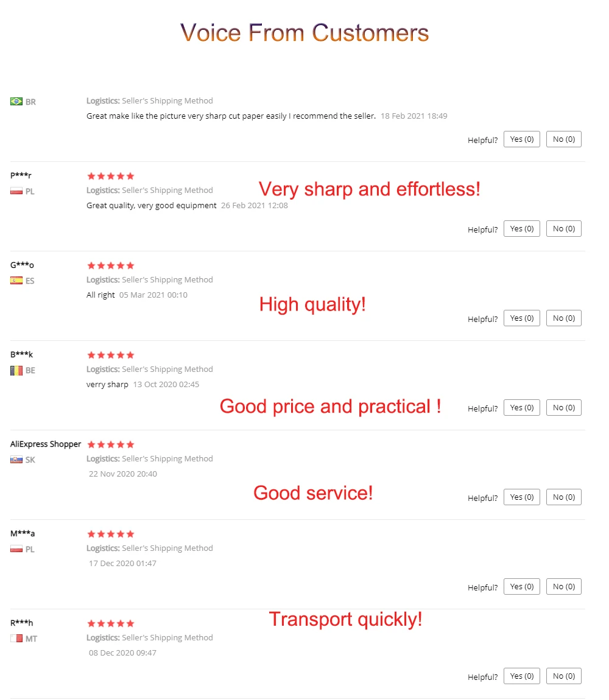Vote No (0) on AliExpress Shopper's review

tap(563, 497)
